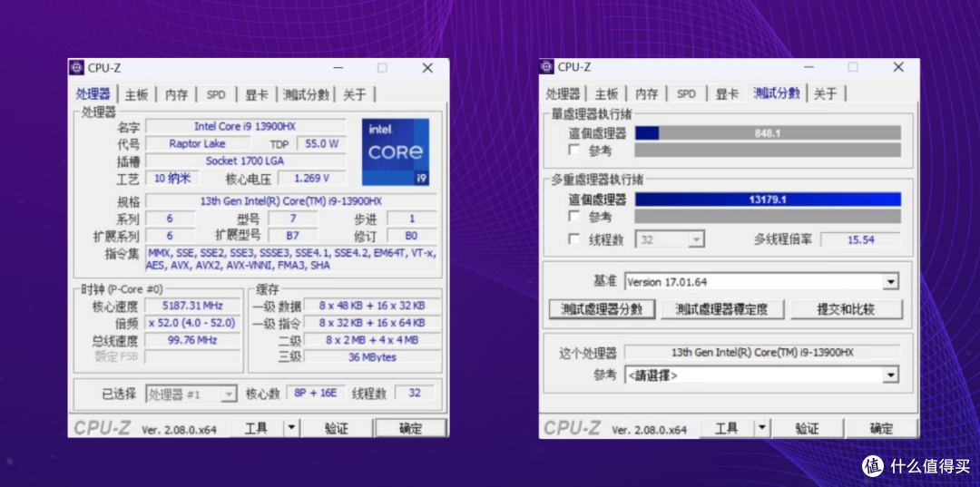Click 工具 button in the left window
The height and width of the screenshot is (487, 980).
coord(256,428)
